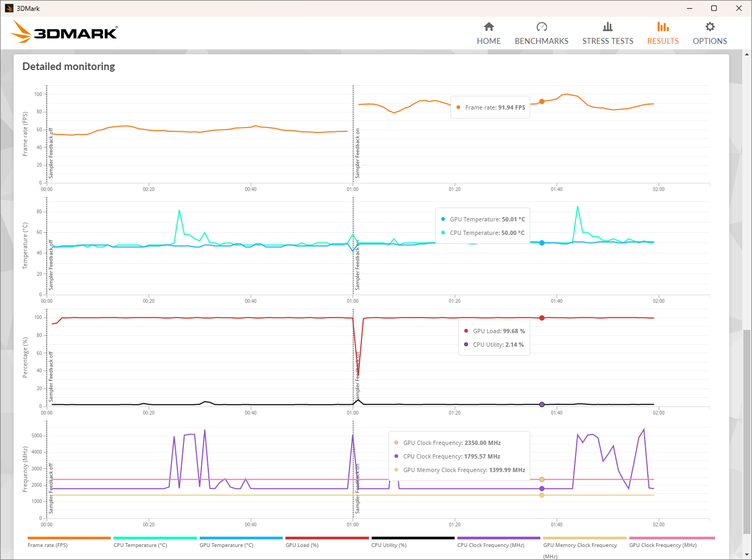Screen dimensions: 752x560
Task: Toggle CPU Clock Frequency legend series
Action: (490, 545)
